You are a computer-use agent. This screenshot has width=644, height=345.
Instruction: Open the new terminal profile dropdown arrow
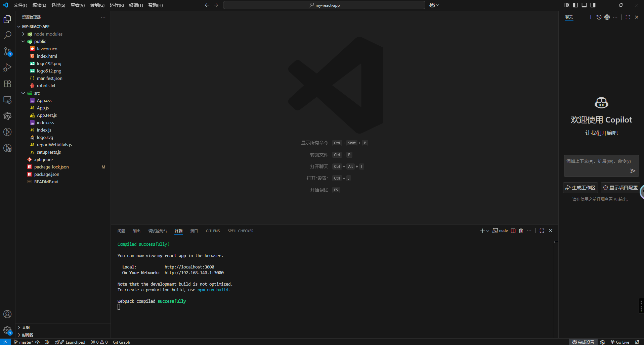coord(488,231)
